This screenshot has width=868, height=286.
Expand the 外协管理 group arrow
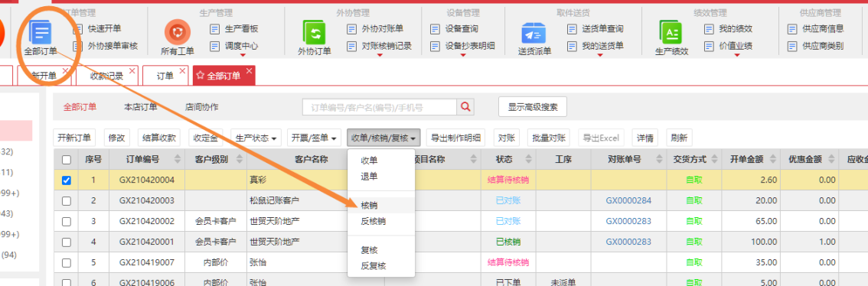coord(380,55)
